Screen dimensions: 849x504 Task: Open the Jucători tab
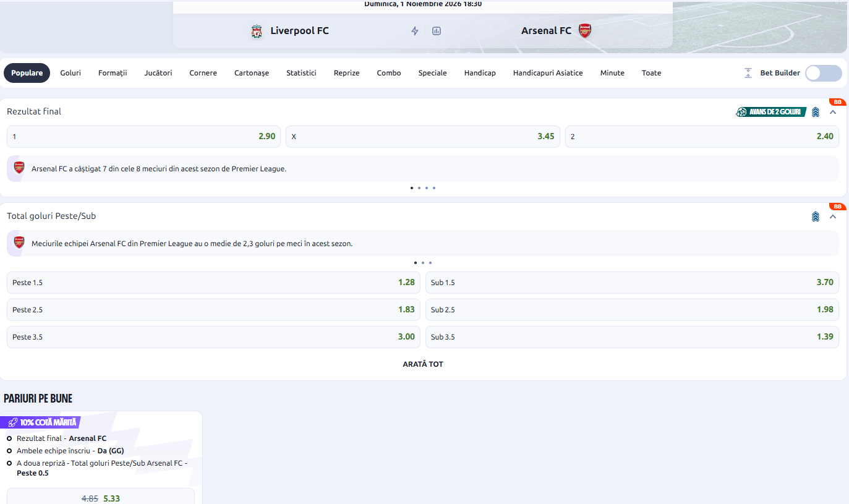tap(158, 73)
